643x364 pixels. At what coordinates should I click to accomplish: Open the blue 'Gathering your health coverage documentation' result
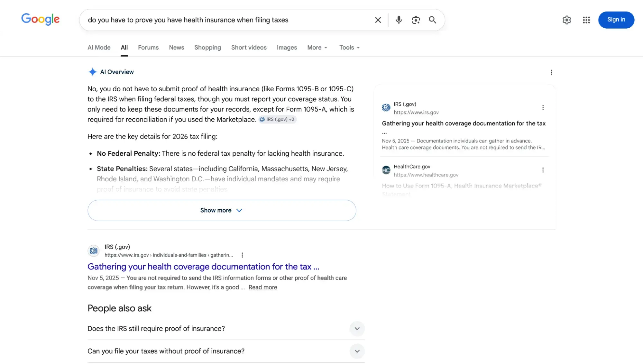203,267
